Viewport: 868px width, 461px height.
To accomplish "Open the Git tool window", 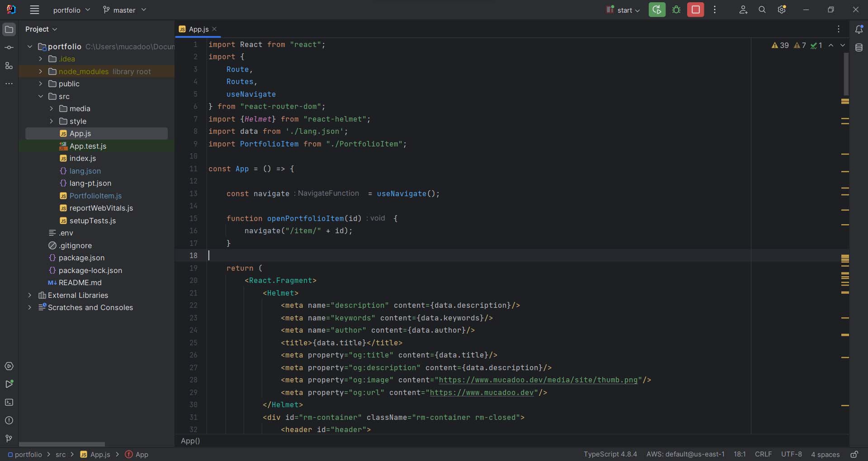I will click(9, 438).
